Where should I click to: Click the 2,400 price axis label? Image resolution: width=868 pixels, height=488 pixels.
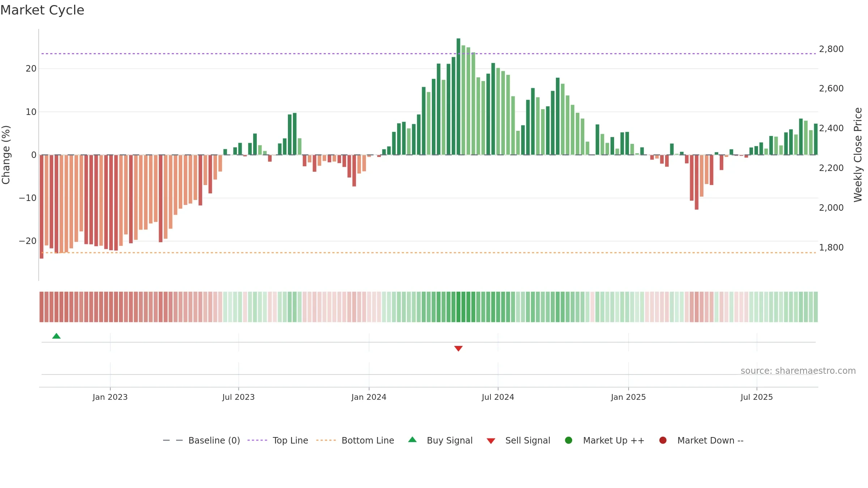pyautogui.click(x=831, y=128)
